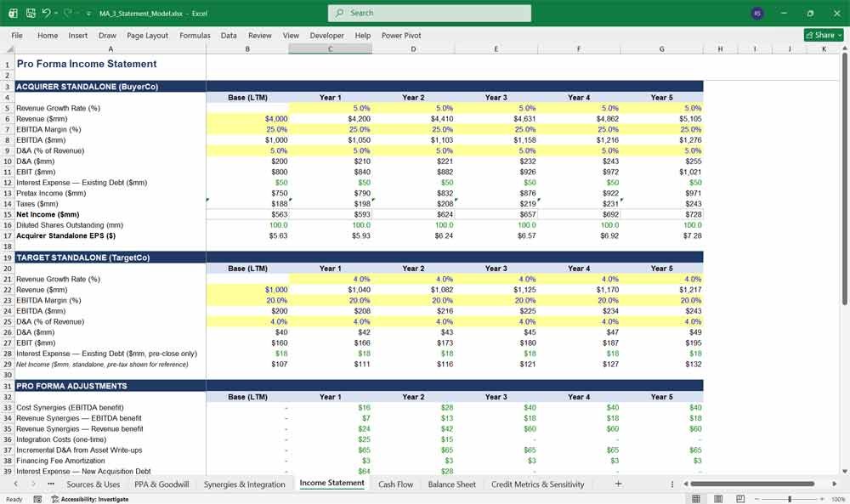Viewport: 850px width, 504px height.
Task: Open the user account avatar
Action: [757, 13]
